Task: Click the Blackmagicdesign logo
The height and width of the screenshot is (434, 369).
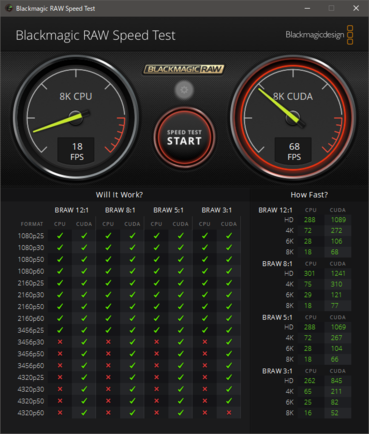Action: 319,35
